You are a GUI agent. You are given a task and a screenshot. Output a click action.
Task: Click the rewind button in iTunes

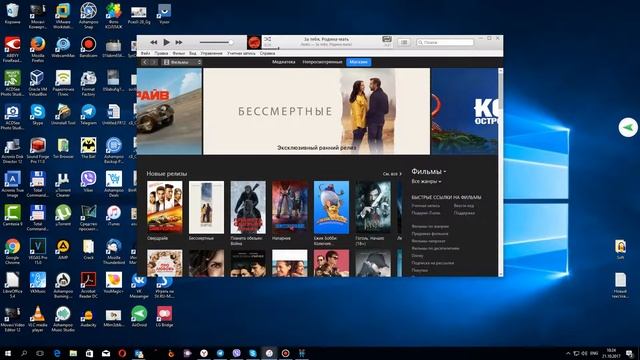point(153,42)
